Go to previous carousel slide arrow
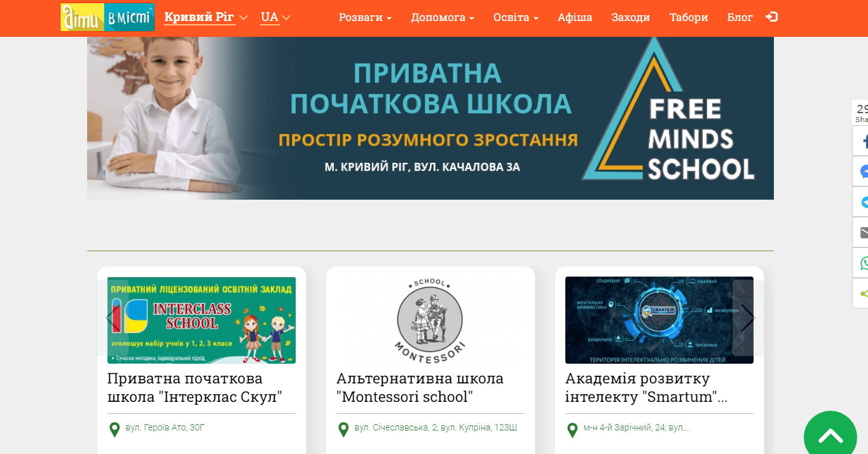 point(113,318)
